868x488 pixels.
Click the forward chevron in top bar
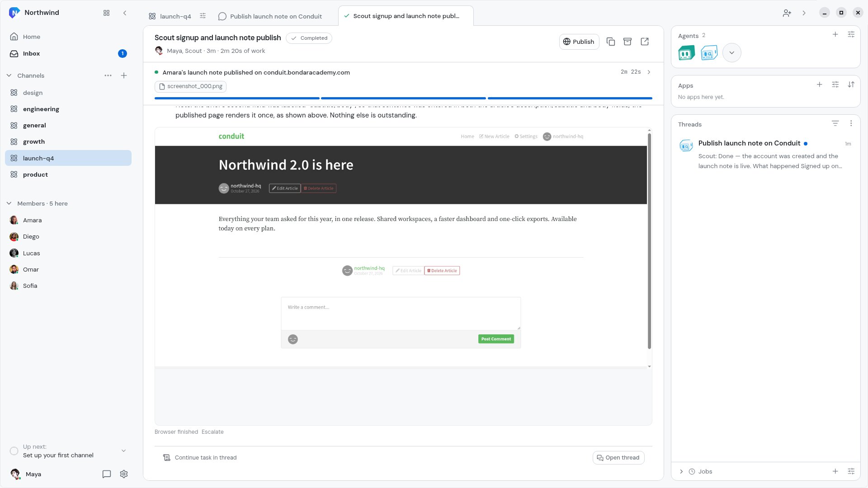click(804, 13)
